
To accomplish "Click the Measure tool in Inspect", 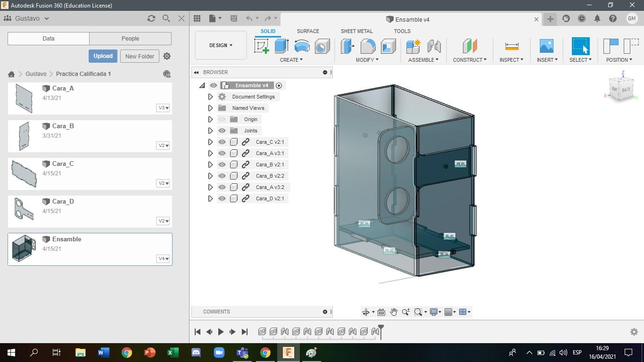I will (x=512, y=46).
